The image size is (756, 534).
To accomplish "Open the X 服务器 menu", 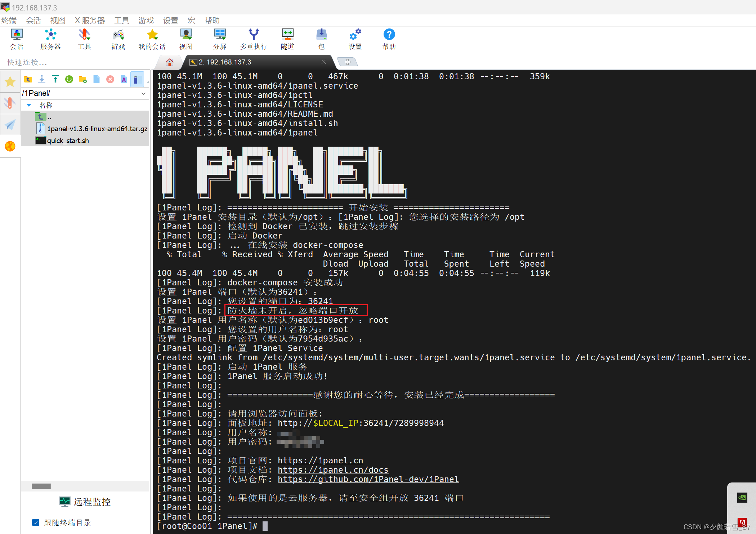I will [x=90, y=20].
